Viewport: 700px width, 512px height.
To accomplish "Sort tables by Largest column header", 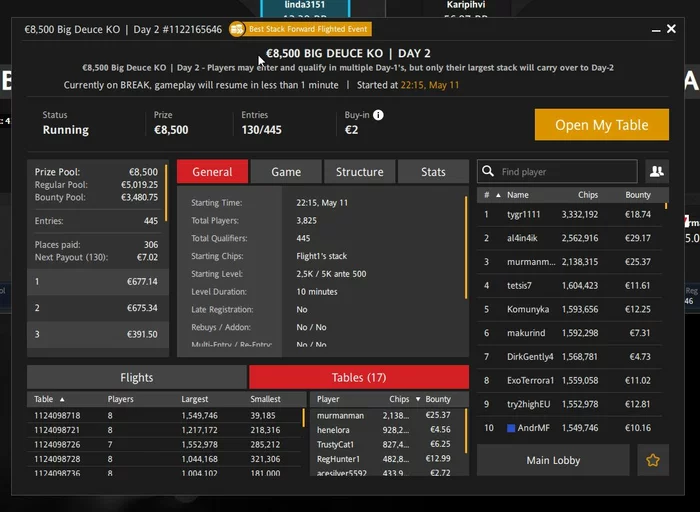I will tap(195, 399).
